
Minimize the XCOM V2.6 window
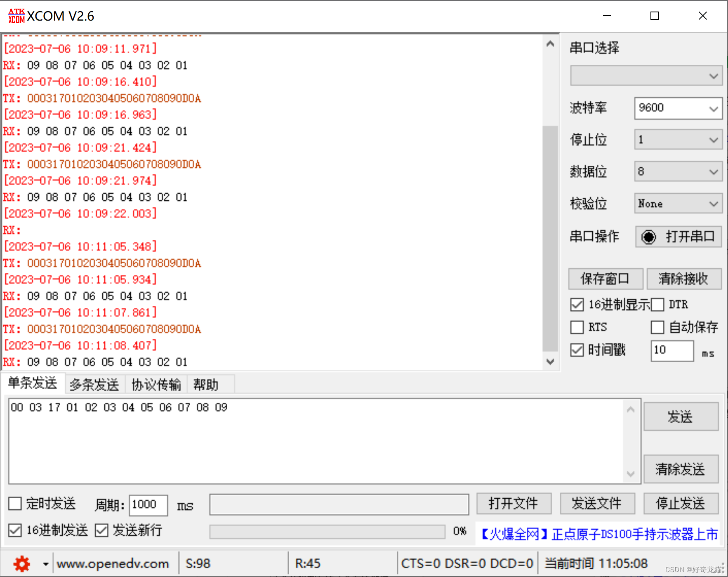point(607,16)
